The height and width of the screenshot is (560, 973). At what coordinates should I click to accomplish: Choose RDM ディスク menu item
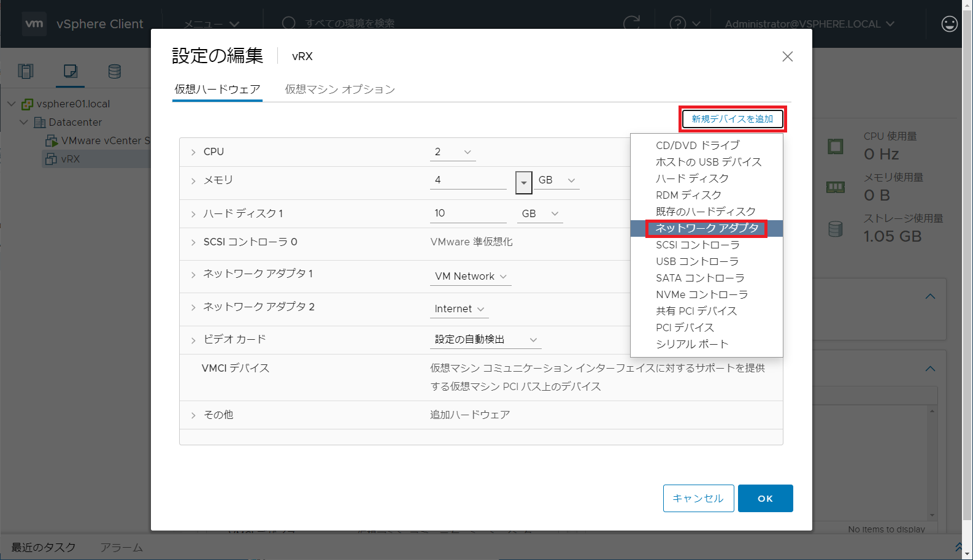[707, 195]
